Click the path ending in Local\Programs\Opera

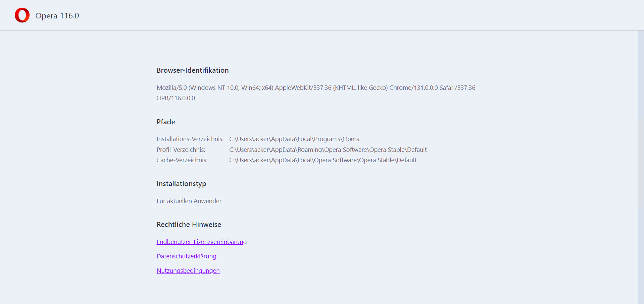pos(294,139)
